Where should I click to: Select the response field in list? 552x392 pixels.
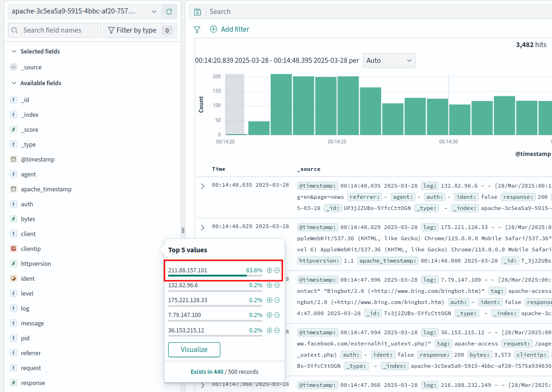(x=33, y=383)
